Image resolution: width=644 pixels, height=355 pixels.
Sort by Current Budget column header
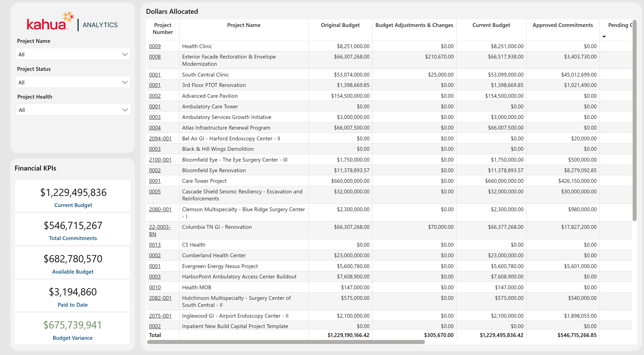pos(491,25)
